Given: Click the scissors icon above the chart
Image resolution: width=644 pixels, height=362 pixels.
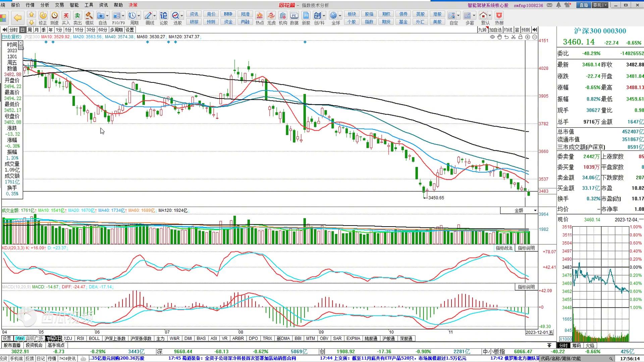Looking at the screenshot, I should (x=513, y=37).
